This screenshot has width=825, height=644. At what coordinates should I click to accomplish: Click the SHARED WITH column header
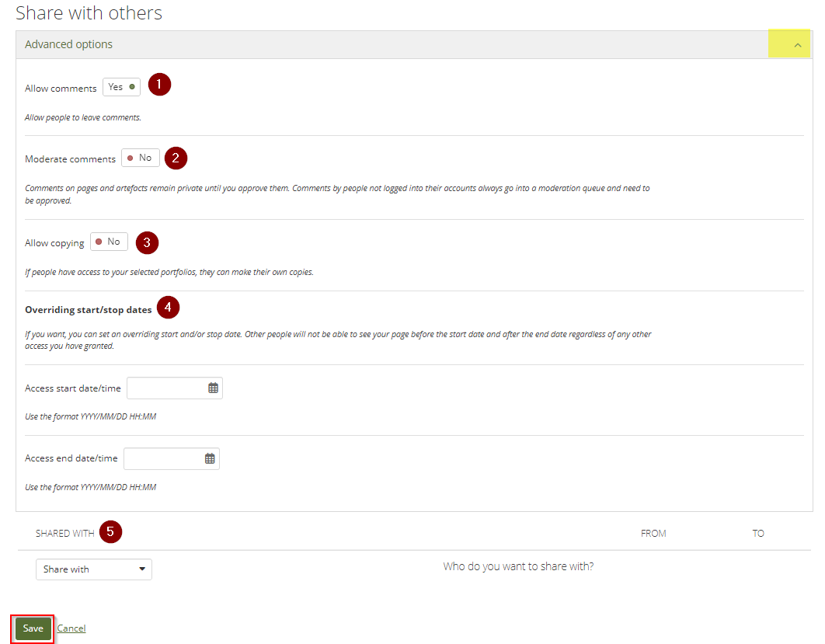click(64, 534)
